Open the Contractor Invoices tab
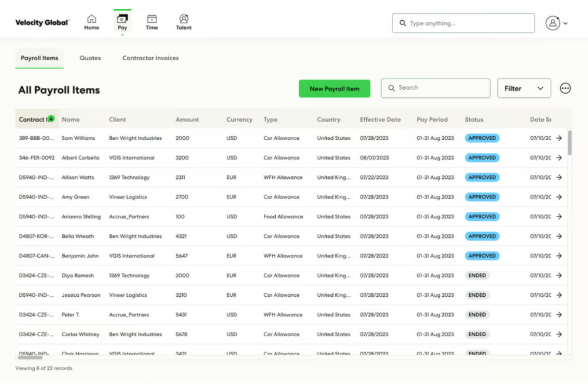This screenshot has height=392, width=588. tap(150, 58)
